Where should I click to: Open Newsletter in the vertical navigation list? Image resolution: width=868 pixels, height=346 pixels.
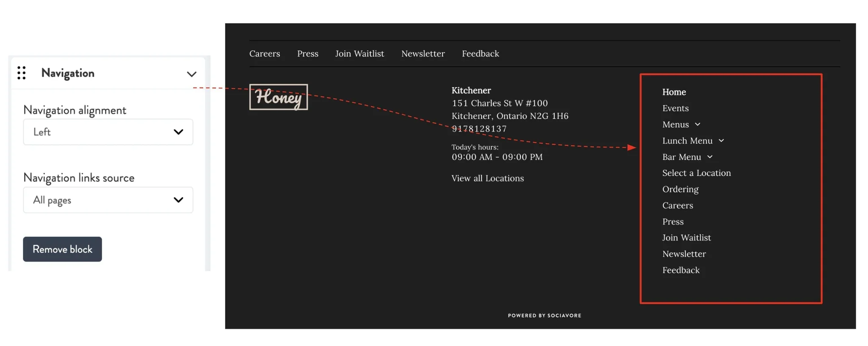[684, 254]
